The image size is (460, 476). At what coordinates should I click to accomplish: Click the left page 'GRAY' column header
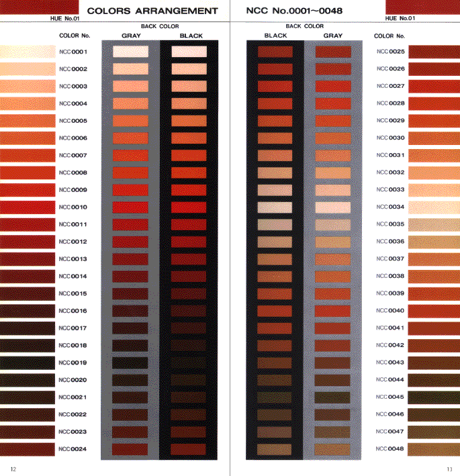pos(131,36)
